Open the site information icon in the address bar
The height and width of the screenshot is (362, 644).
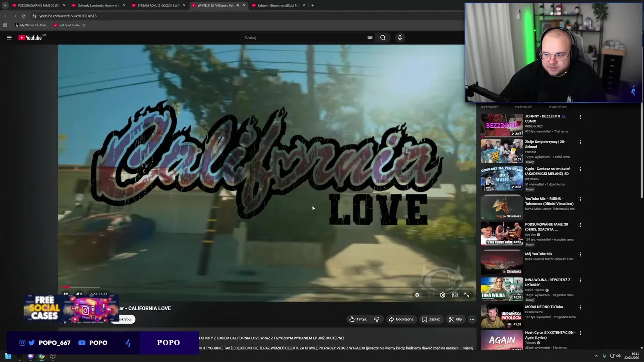click(x=34, y=16)
